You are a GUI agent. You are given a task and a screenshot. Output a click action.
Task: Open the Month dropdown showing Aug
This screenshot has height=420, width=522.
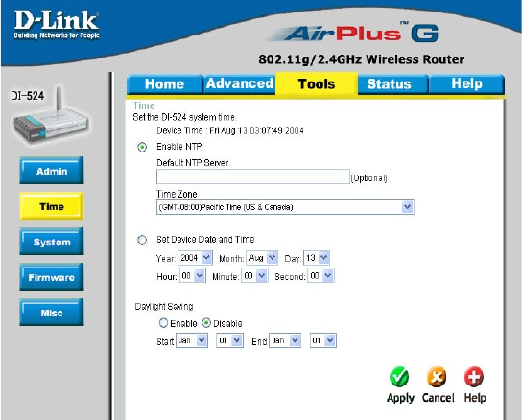pos(262,258)
